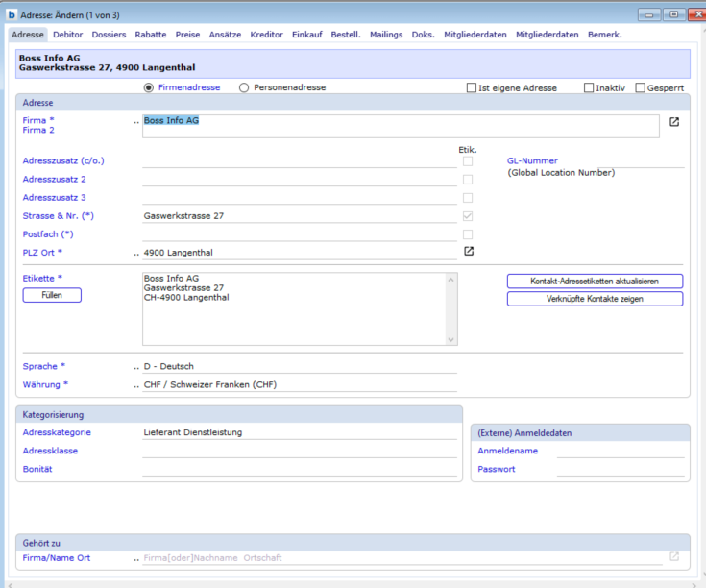This screenshot has height=588, width=706.
Task: Toggle the Gesperrt checkbox
Action: 640,88
